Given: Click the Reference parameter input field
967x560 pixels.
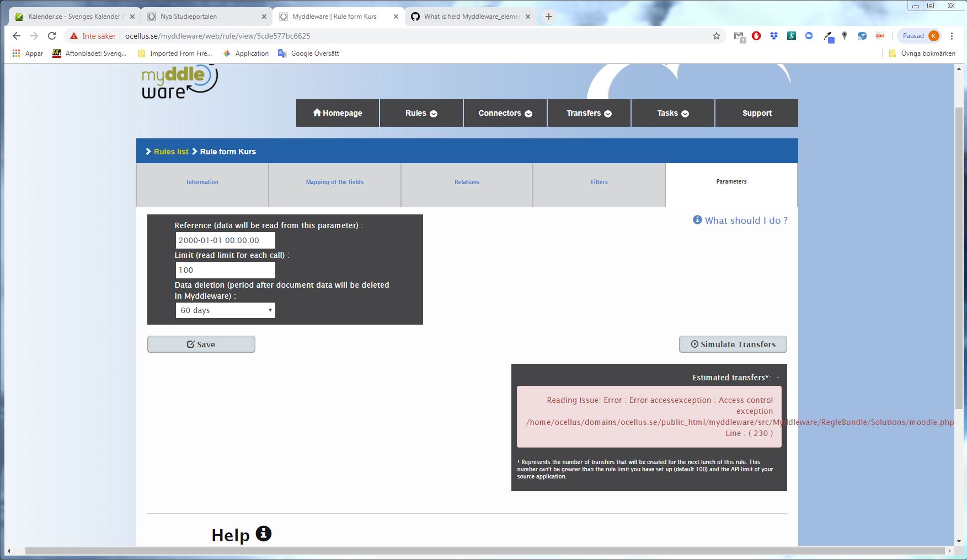Looking at the screenshot, I should [225, 240].
